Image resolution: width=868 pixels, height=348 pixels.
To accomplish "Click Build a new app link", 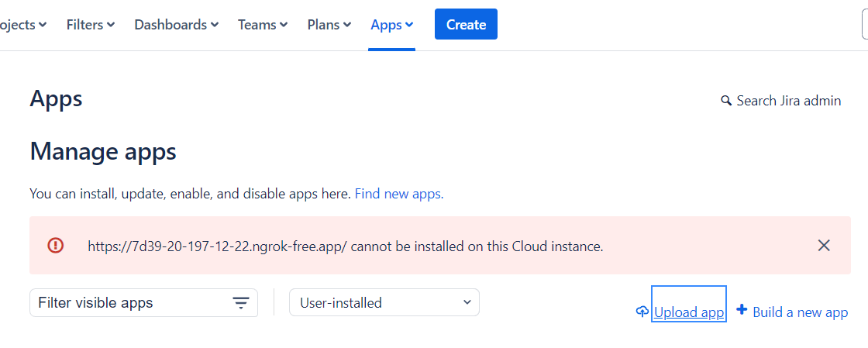I will coord(800,312).
